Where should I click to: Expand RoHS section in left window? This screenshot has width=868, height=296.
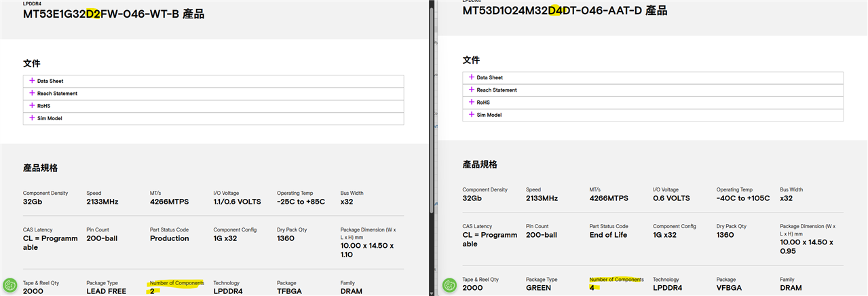pos(213,106)
